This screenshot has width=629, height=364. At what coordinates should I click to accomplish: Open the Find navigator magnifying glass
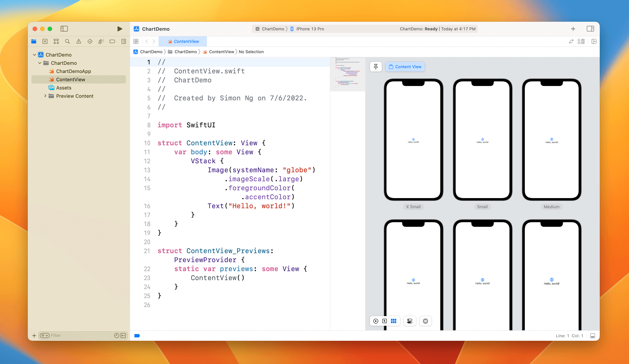(x=67, y=41)
